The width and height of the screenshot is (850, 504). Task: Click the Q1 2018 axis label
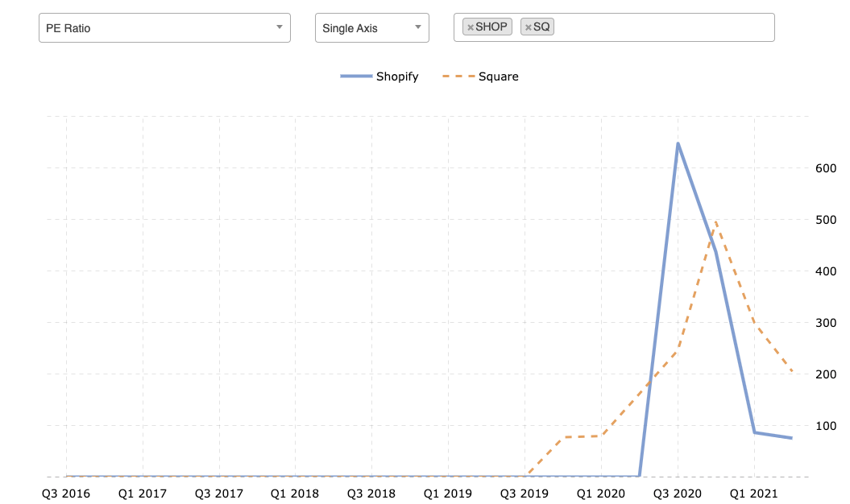click(295, 494)
